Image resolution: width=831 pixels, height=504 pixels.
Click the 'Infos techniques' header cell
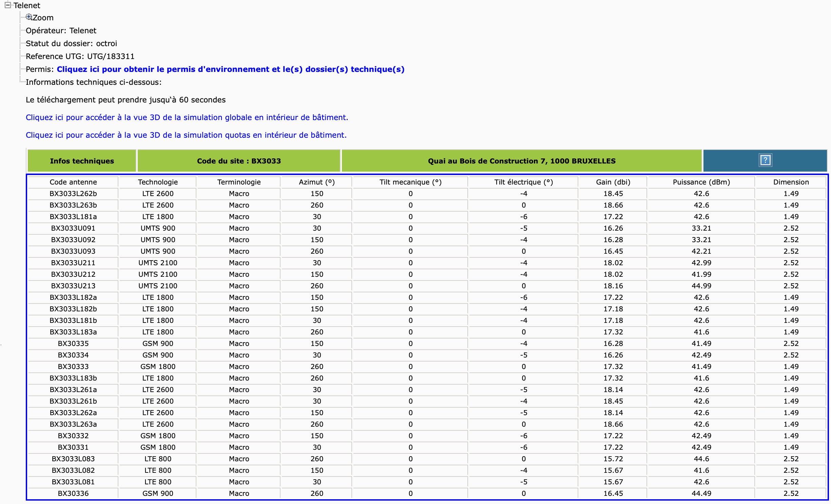click(82, 161)
